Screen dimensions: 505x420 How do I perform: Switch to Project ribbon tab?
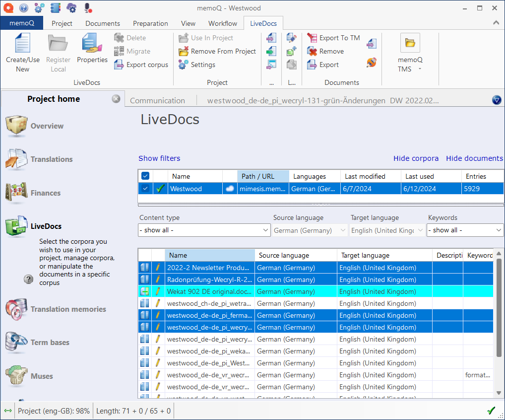(62, 23)
